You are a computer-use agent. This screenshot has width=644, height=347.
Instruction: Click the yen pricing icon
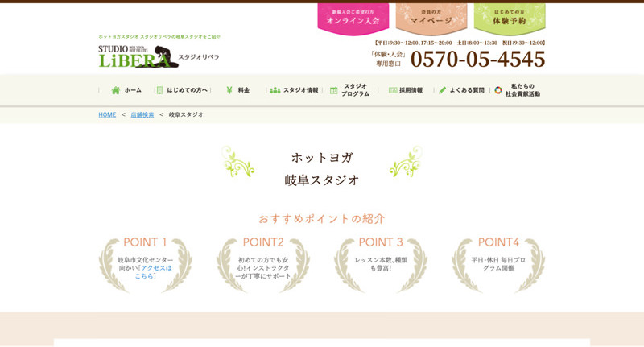(229, 90)
